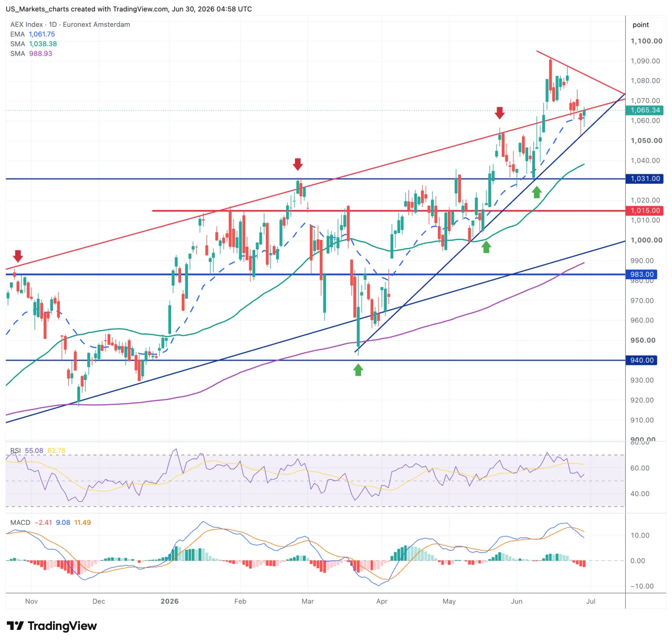Click the Feb label on the time axis

[240, 602]
